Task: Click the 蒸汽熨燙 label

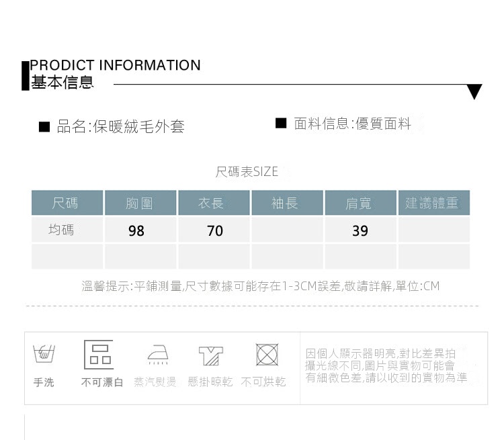Action: (155, 382)
